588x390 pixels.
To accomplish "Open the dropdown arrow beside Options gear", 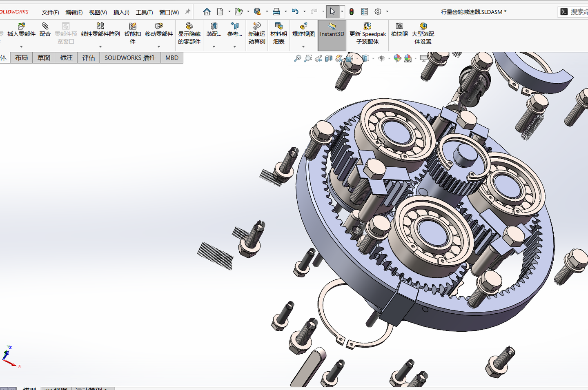I will [387, 11].
